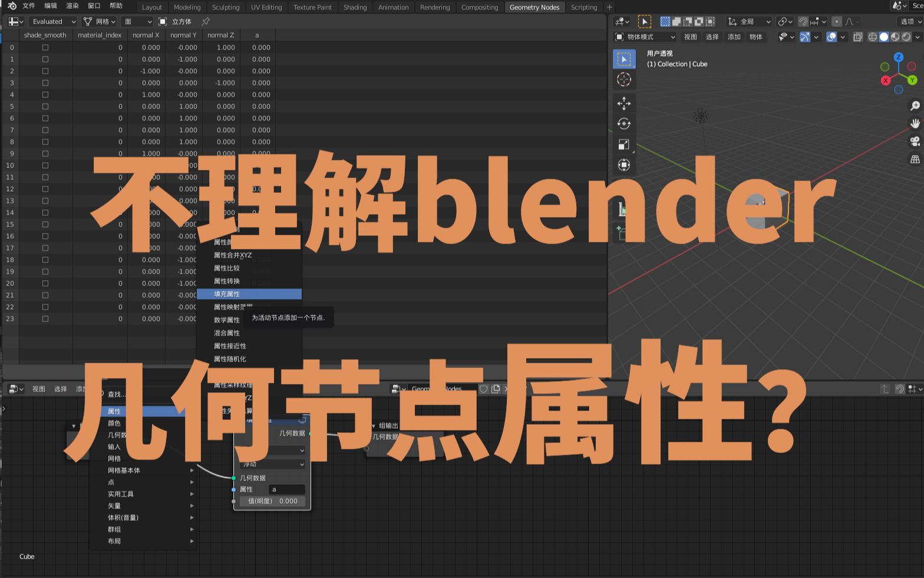The width and height of the screenshot is (924, 578).
Task: Toggle viewport gizmo display
Action: 805,37
